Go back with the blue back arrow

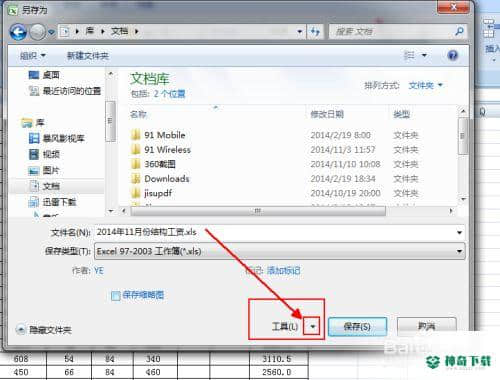[18, 32]
